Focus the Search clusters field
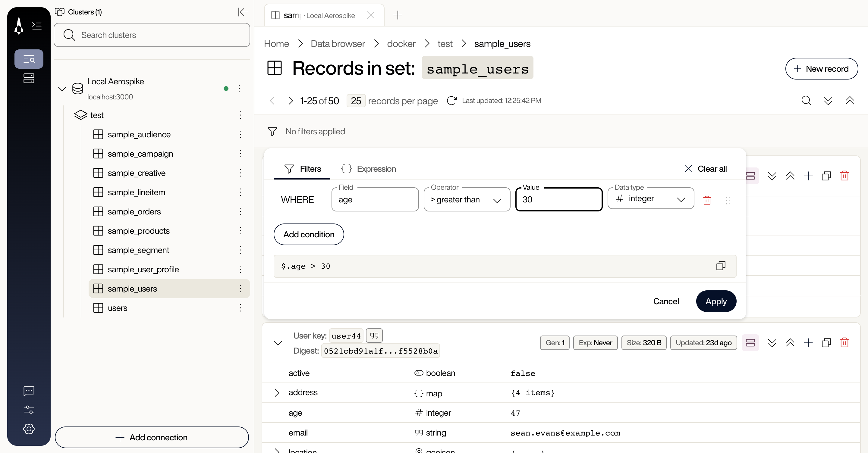The width and height of the screenshot is (868, 453). [x=152, y=35]
